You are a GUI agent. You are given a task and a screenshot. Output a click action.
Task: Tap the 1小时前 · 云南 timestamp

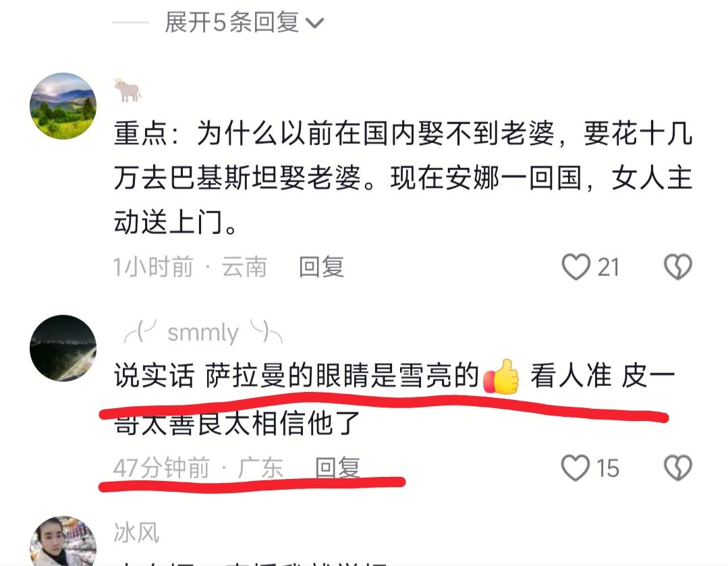[190, 267]
